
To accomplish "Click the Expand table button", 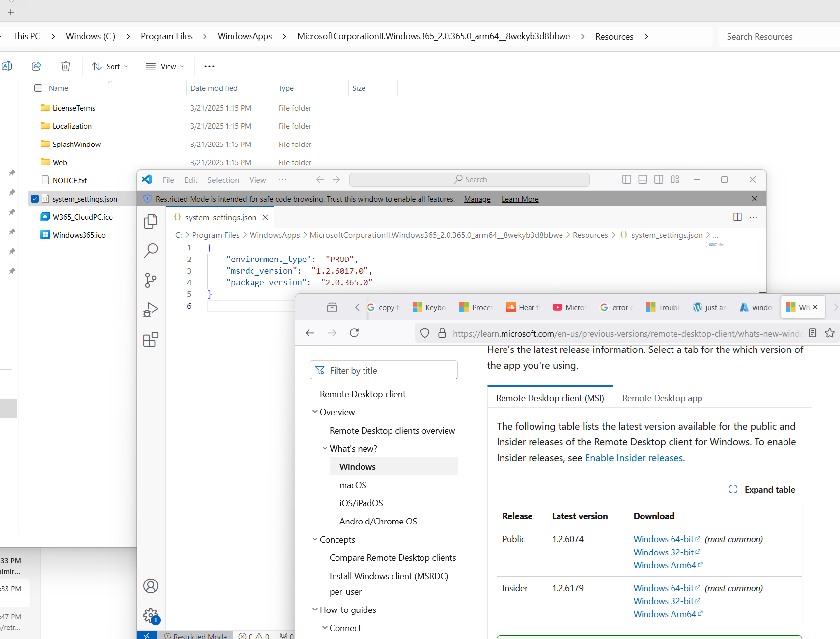I will point(762,489).
